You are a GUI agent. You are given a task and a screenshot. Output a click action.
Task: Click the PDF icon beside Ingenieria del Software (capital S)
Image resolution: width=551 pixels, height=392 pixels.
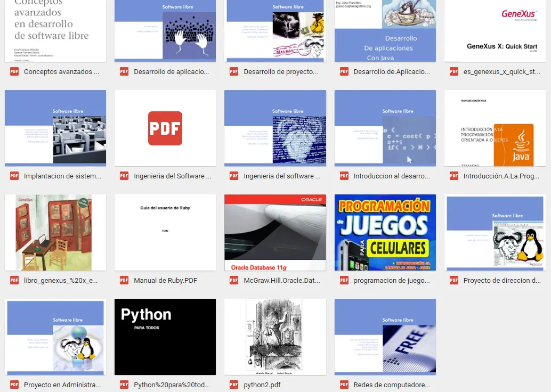[124, 176]
